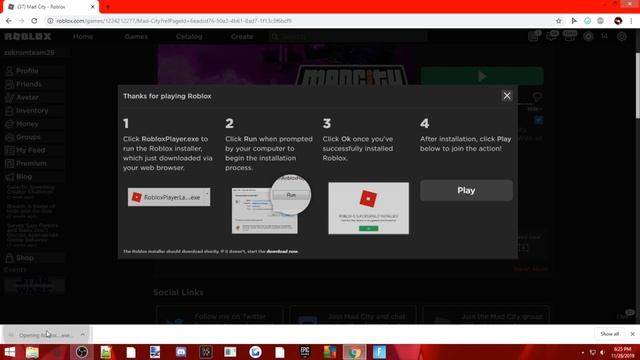
Task: Open the Chrome three-dot menu
Action: (631, 21)
